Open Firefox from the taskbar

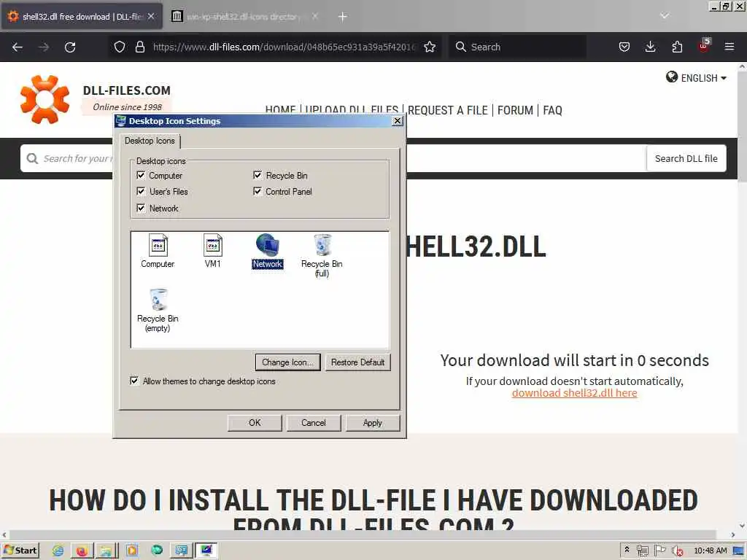pyautogui.click(x=82, y=551)
